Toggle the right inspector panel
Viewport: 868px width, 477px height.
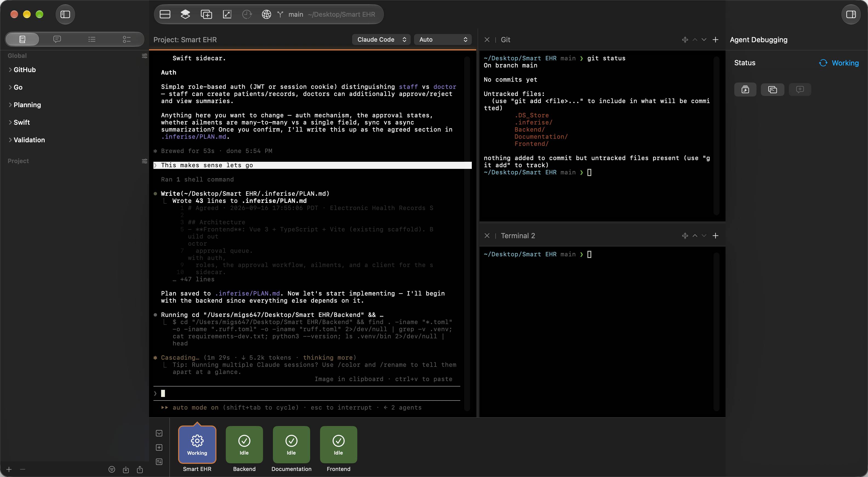tap(851, 15)
